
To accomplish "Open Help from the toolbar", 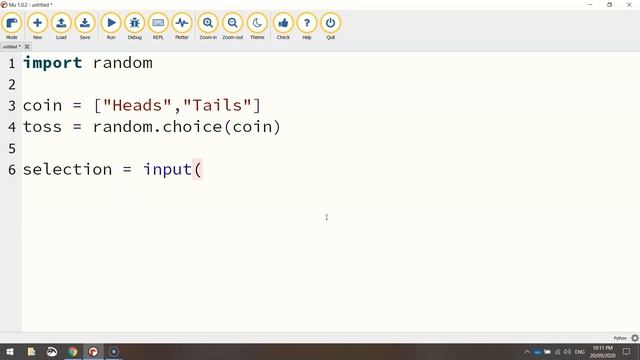I will point(307,26).
